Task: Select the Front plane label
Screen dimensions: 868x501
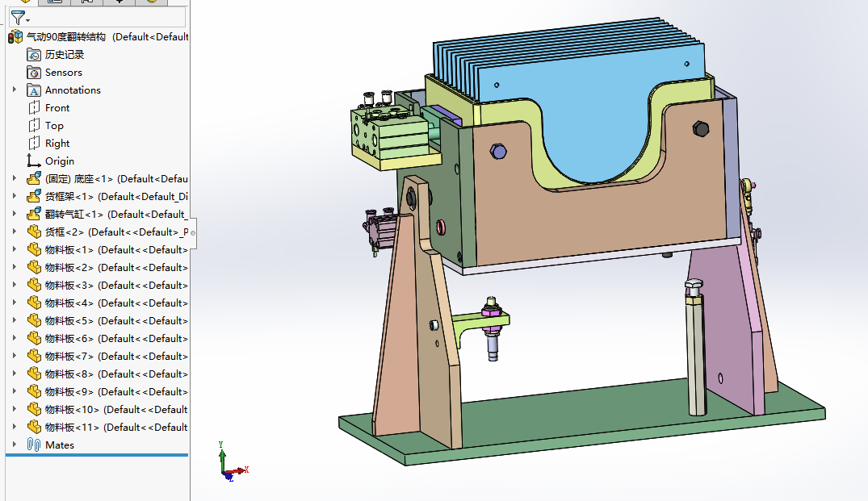Action: click(57, 108)
